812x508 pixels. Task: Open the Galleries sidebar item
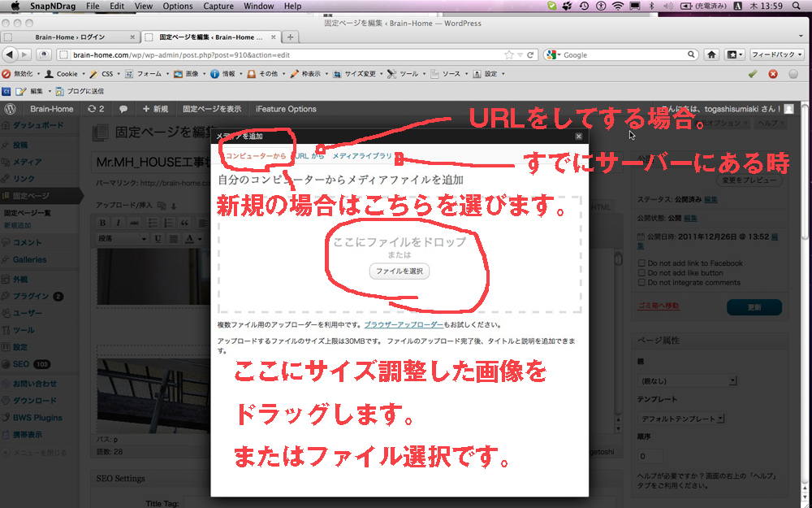pos(29,260)
